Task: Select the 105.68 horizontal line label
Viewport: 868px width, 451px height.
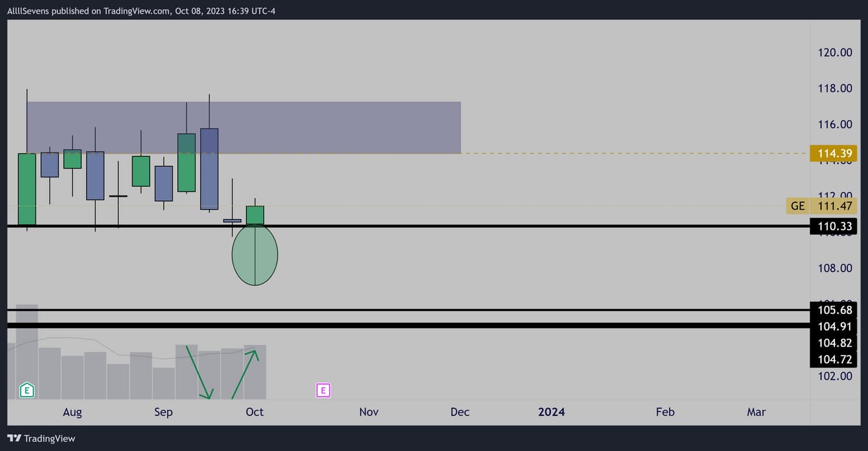Action: point(835,310)
